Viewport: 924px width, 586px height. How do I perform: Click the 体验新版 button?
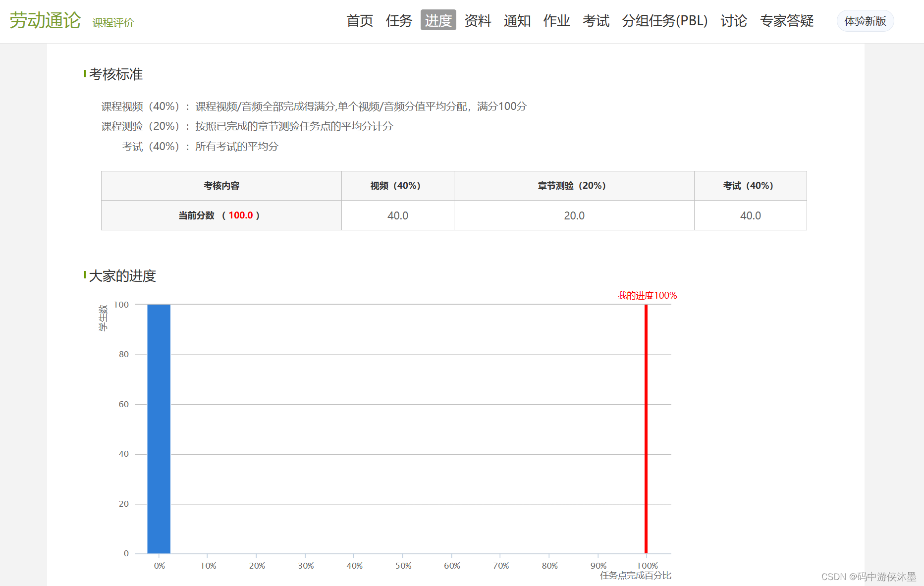(x=865, y=21)
